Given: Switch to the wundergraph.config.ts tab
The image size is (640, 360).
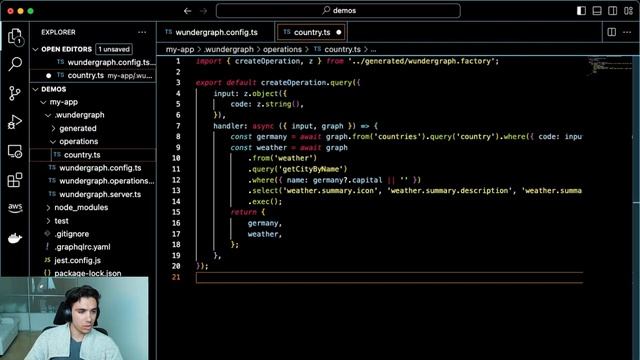Looking at the screenshot, I should point(216,32).
